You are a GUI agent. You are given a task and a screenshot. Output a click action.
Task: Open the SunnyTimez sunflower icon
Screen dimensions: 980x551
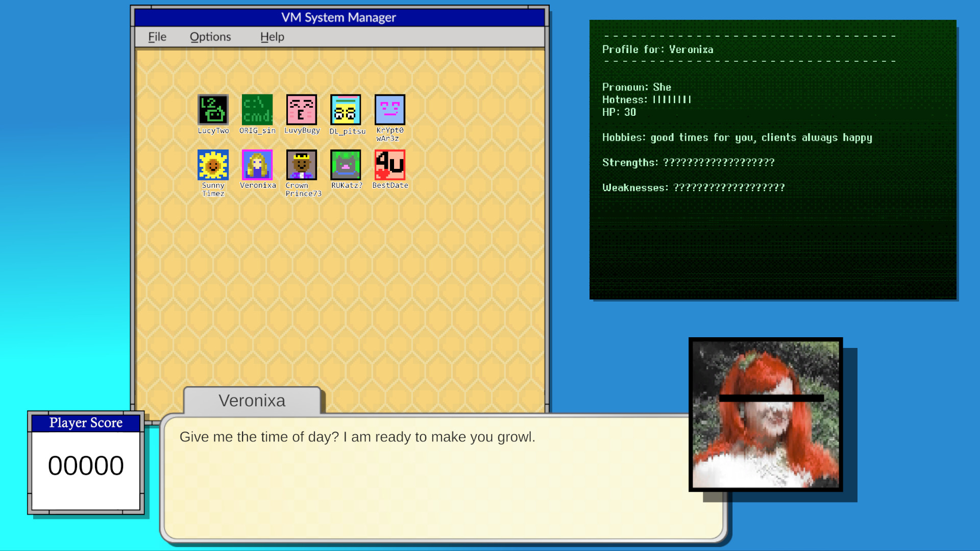pyautogui.click(x=212, y=164)
